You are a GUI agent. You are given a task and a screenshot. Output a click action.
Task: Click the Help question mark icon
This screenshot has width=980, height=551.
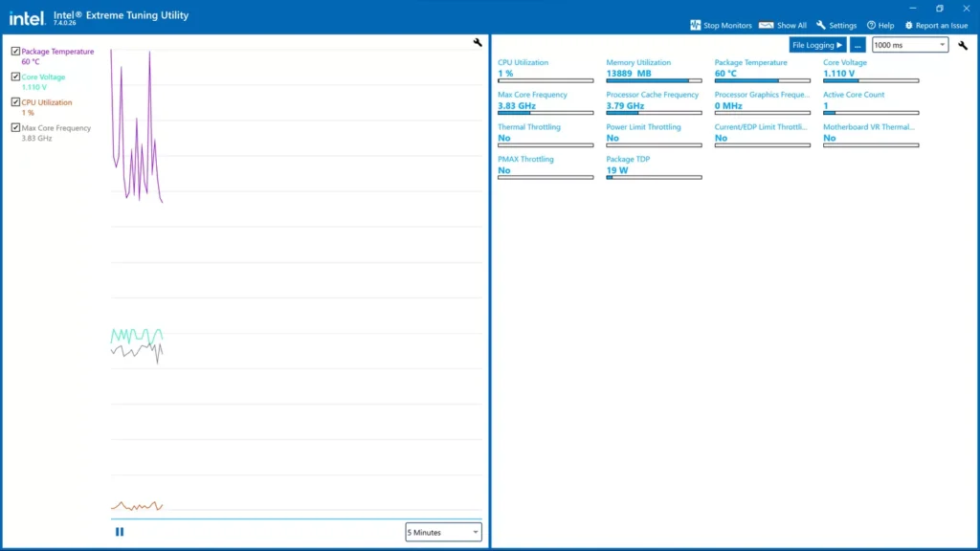(x=871, y=25)
